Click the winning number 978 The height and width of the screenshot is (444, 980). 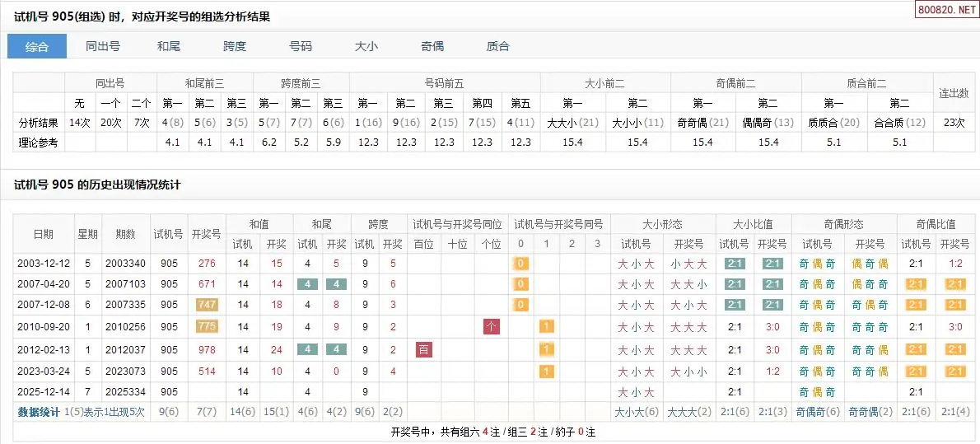pos(207,349)
